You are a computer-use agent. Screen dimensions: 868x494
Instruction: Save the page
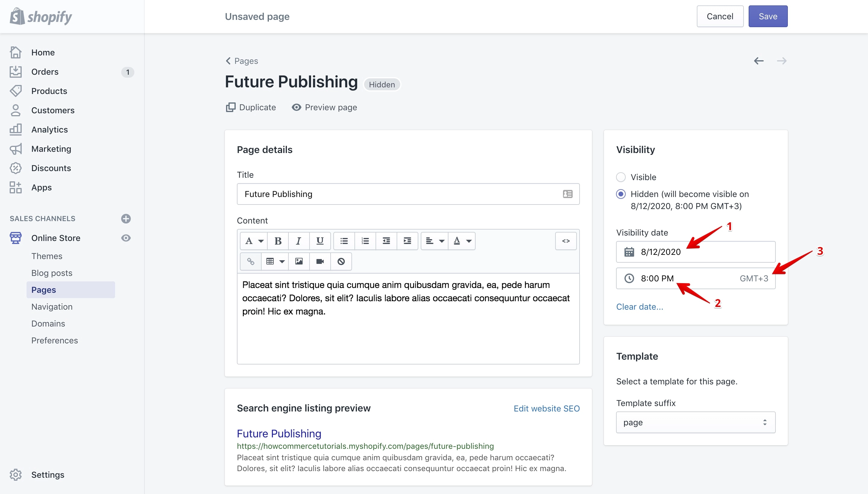point(768,16)
